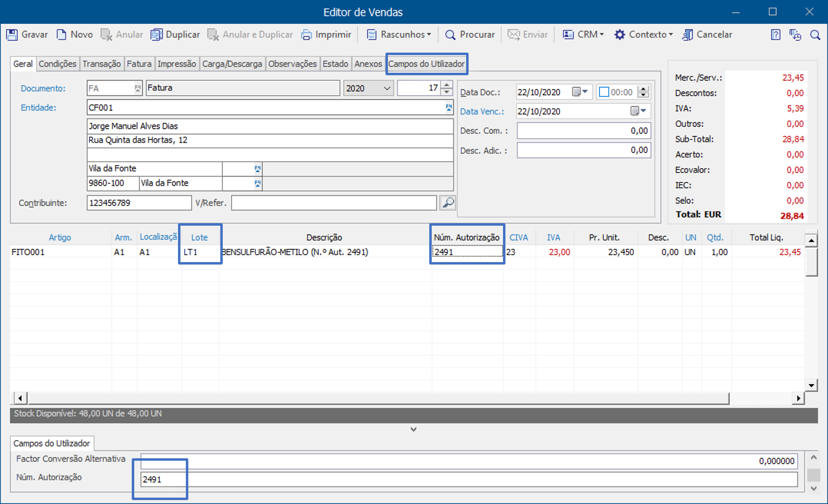Click the V/Refer. magnifier search button
The width and height of the screenshot is (828, 504).
(447, 203)
